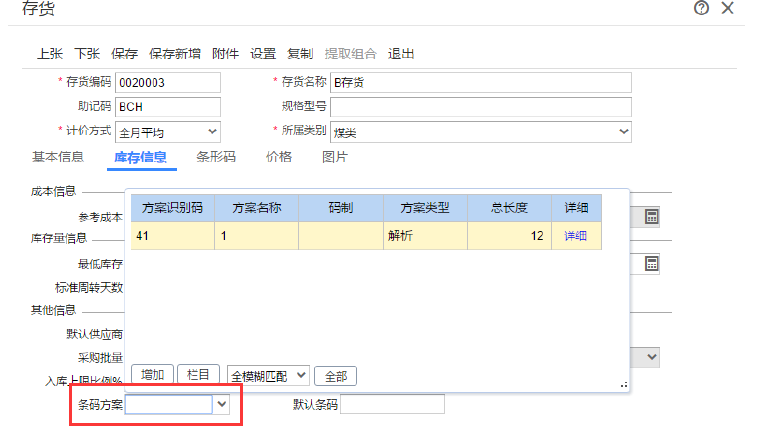
Task: Switch to the 价格 tab
Action: pyautogui.click(x=279, y=157)
